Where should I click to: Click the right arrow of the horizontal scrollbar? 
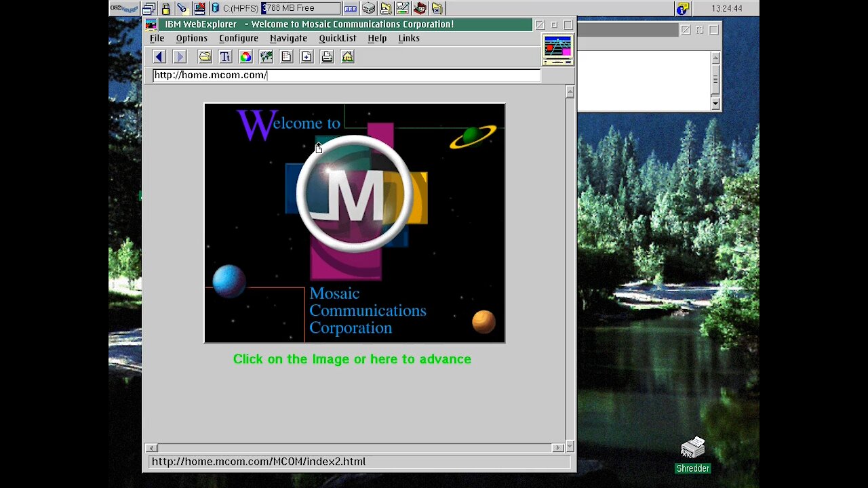pos(557,448)
